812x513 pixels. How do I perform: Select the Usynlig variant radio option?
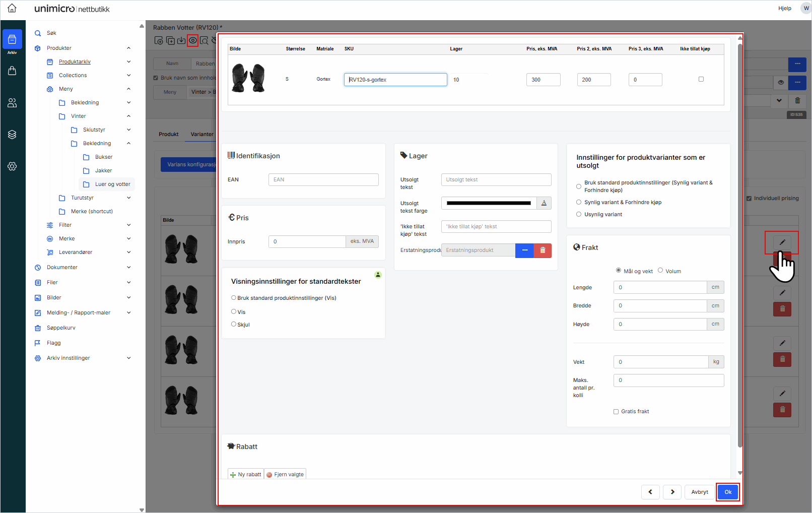click(x=579, y=214)
